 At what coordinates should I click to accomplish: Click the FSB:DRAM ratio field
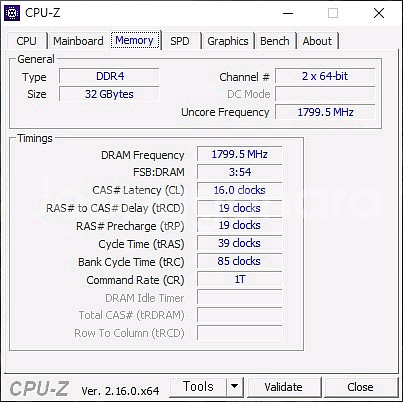coord(239,172)
